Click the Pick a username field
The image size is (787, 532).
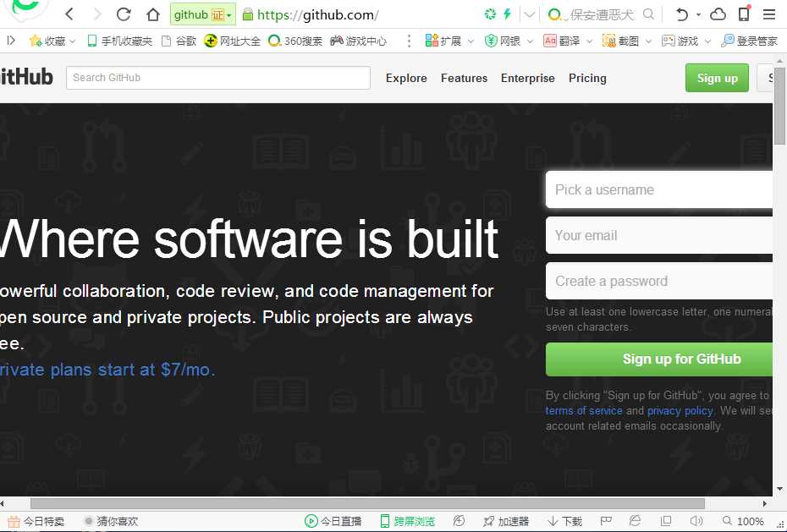pos(659,189)
